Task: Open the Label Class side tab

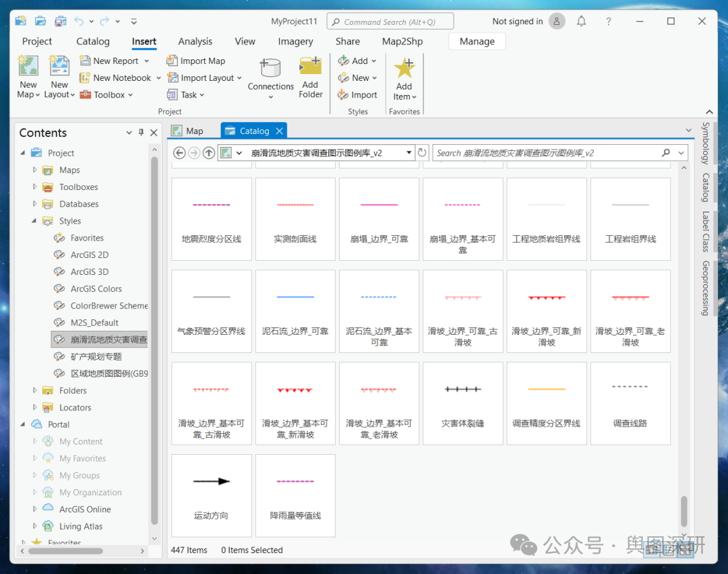Action: pos(705,232)
